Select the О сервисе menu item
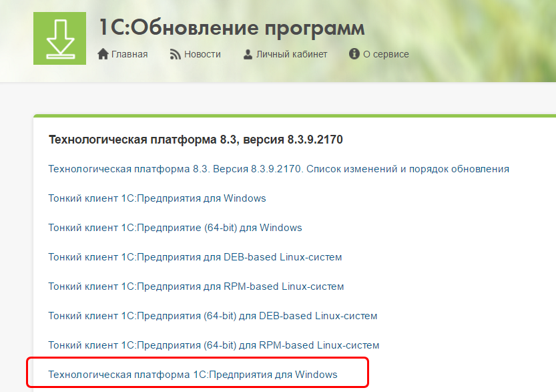556x392 pixels. [386, 54]
